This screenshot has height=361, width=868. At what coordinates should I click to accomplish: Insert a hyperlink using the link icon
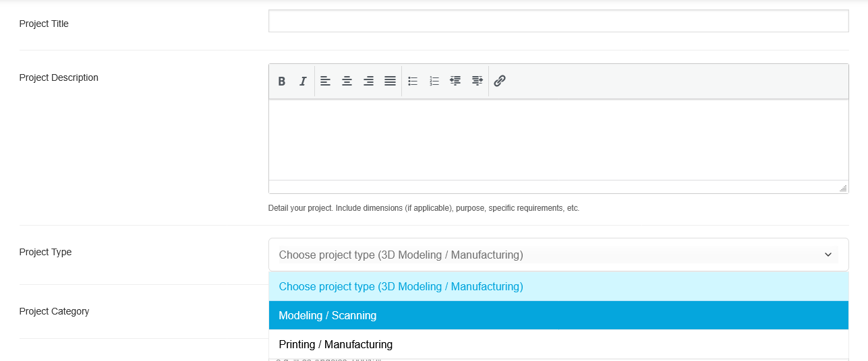(500, 81)
